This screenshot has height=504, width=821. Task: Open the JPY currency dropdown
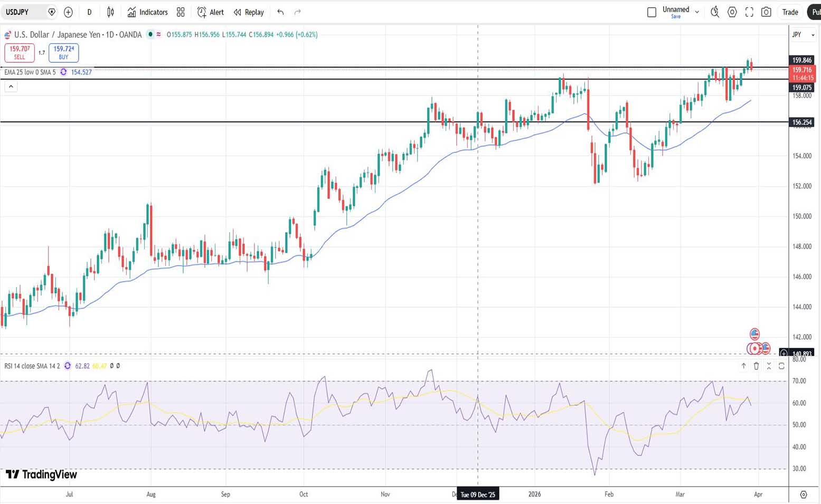click(x=803, y=35)
